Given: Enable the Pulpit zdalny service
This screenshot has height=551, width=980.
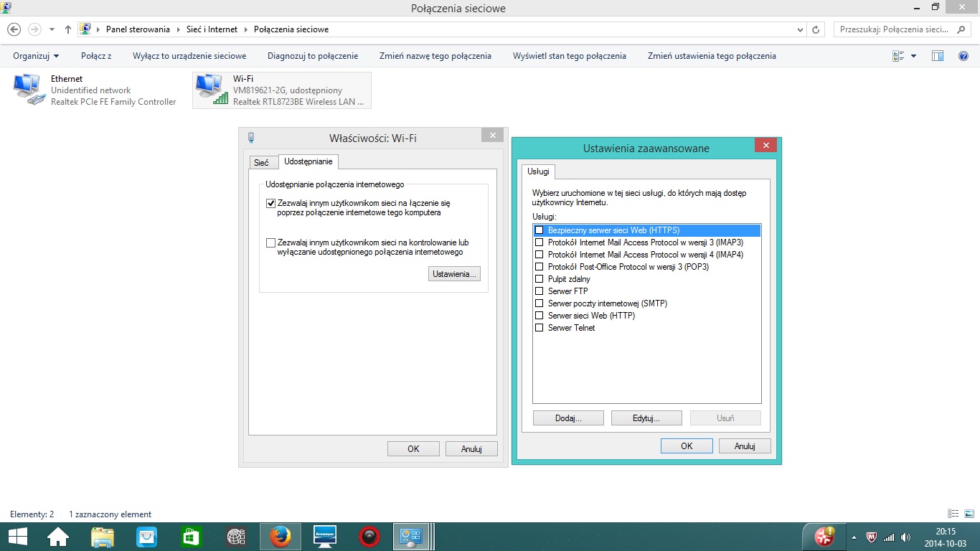Looking at the screenshot, I should (x=540, y=279).
